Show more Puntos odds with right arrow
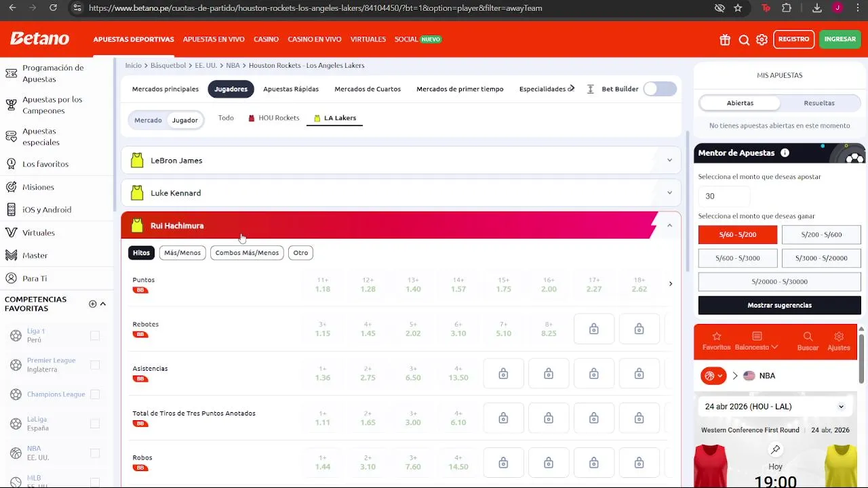Viewport: 868px width, 488px height. tap(671, 284)
